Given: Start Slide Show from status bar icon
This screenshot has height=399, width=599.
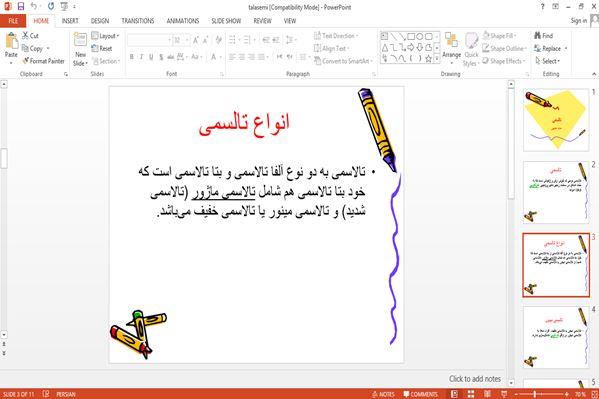Looking at the screenshot, I should click(504, 394).
